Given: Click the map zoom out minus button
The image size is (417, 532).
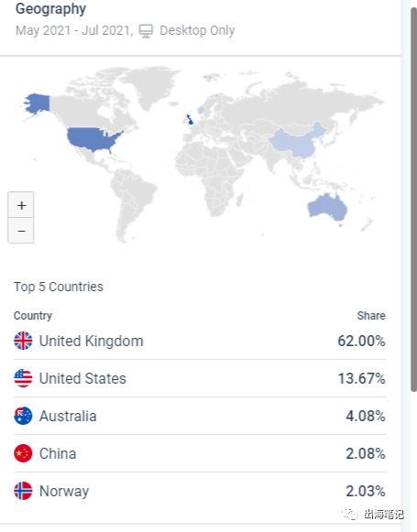Looking at the screenshot, I should [21, 231].
